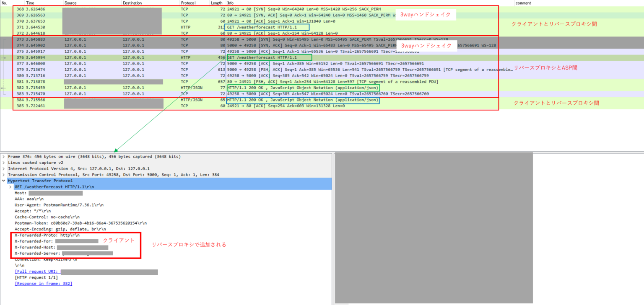Expand the Frame 376 details node
644x305 pixels.
4,156
